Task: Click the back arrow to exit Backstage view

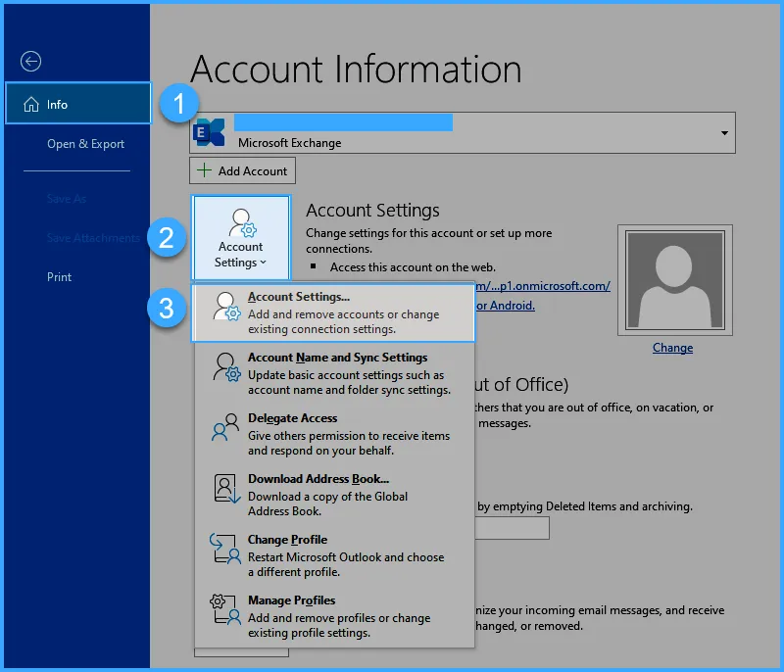Action: pyautogui.click(x=30, y=61)
